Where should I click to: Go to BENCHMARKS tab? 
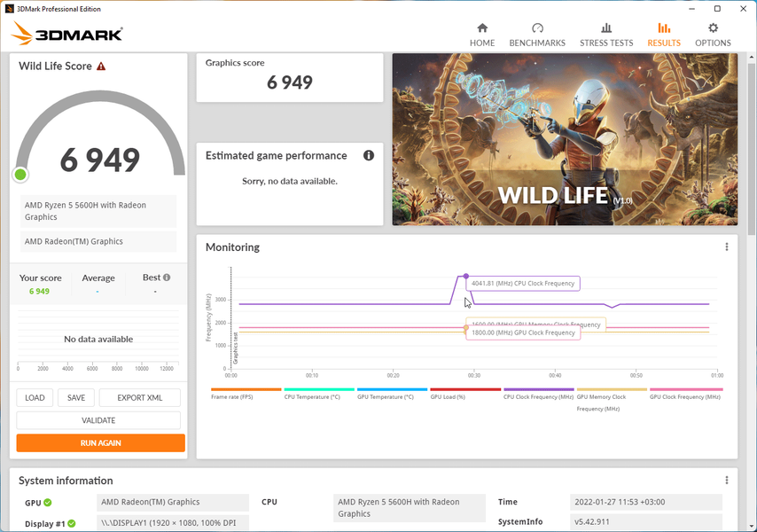click(537, 35)
